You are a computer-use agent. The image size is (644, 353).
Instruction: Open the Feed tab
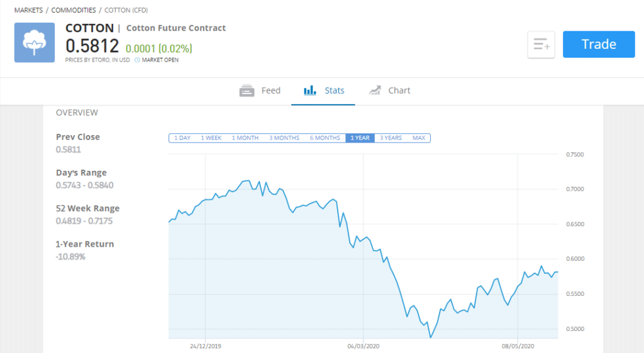tap(260, 90)
